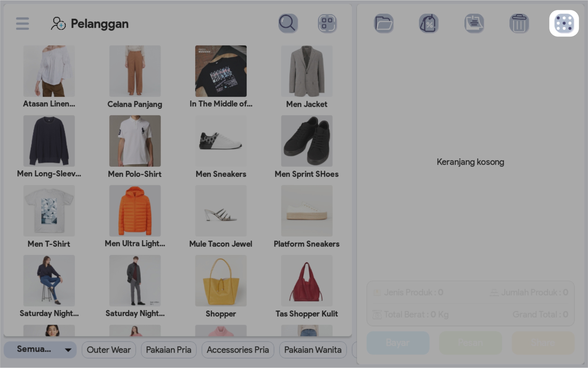The image size is (588, 368).
Task: Open the hamburger menu
Action: click(x=22, y=23)
